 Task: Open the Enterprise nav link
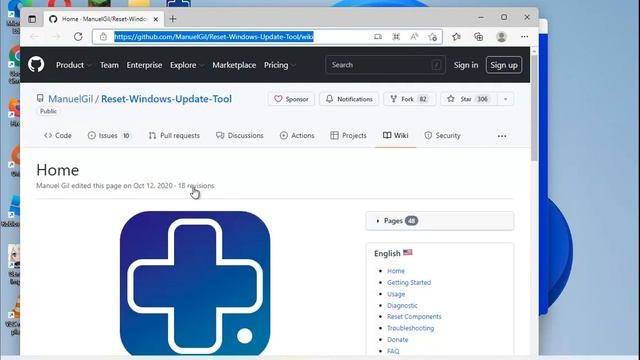(144, 65)
